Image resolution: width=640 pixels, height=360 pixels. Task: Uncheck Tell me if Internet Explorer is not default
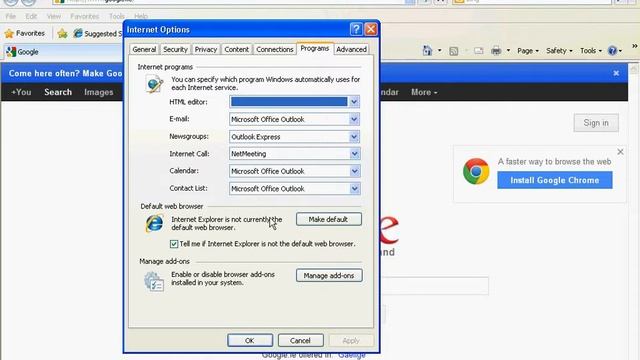[x=174, y=244]
